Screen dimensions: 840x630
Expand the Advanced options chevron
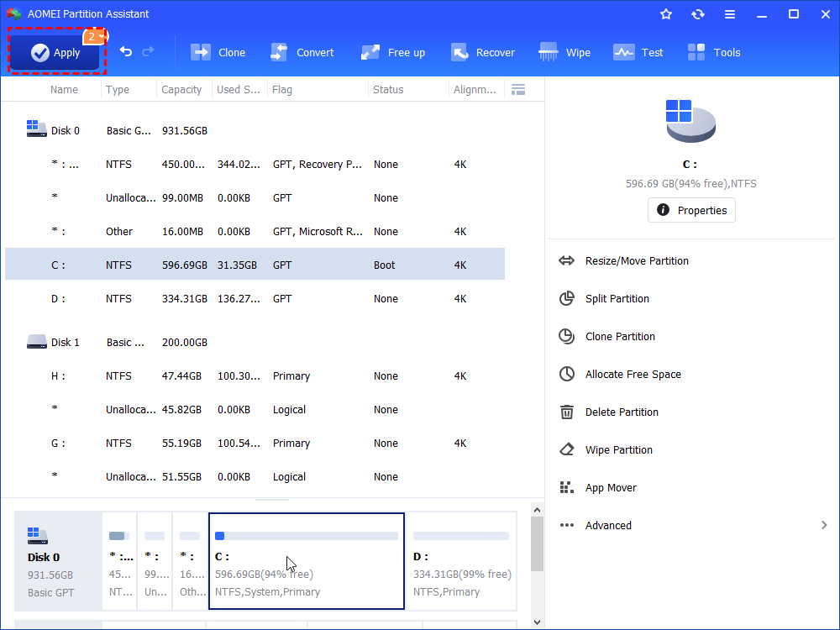pos(824,525)
